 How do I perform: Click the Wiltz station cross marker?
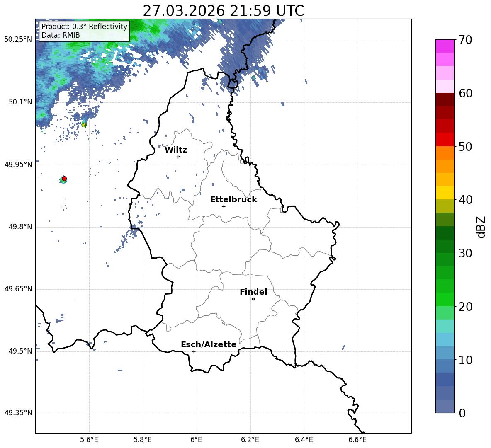[178, 157]
